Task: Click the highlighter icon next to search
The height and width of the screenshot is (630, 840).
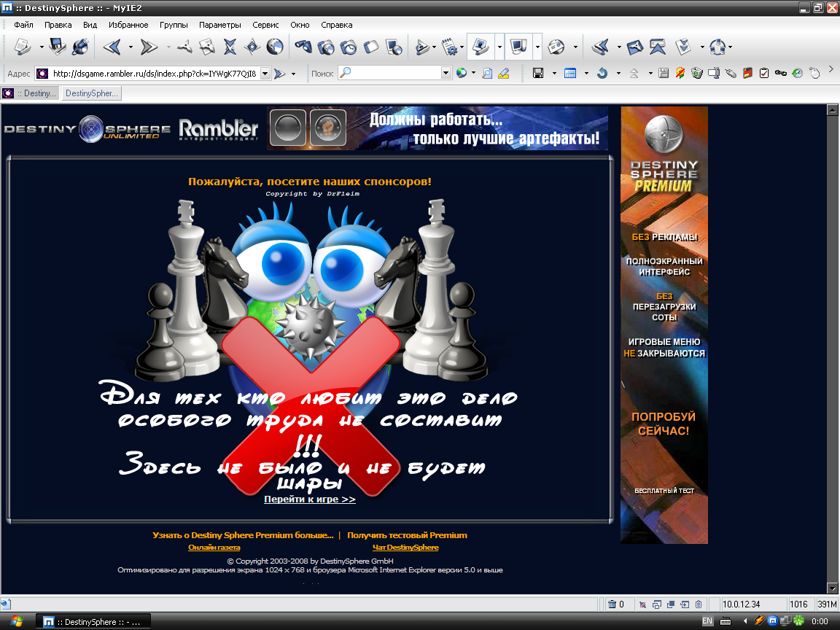Action: point(503,73)
